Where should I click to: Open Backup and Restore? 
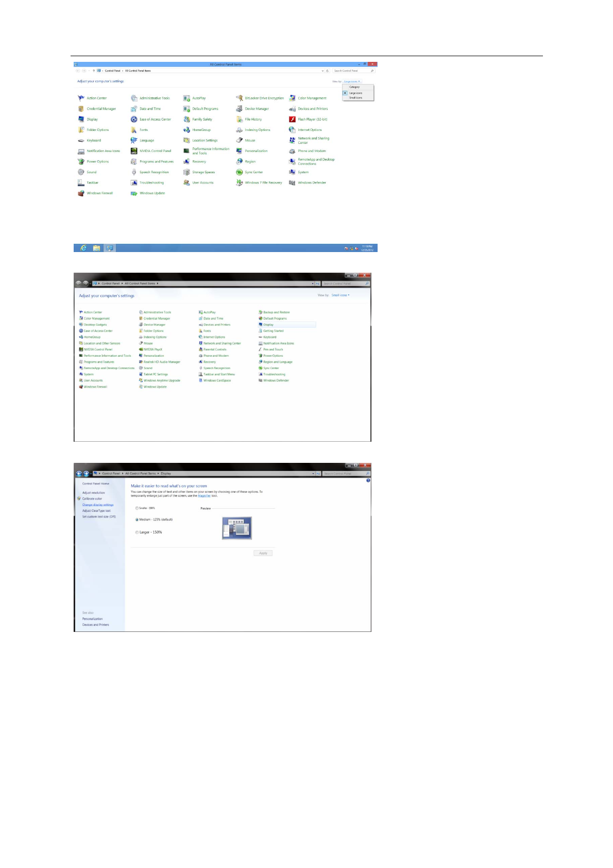276,312
